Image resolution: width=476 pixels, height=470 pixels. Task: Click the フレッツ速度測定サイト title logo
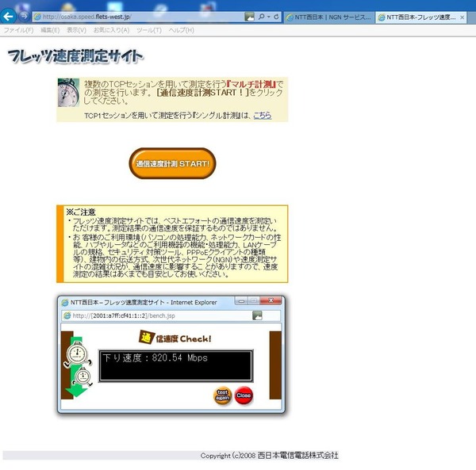(x=75, y=57)
